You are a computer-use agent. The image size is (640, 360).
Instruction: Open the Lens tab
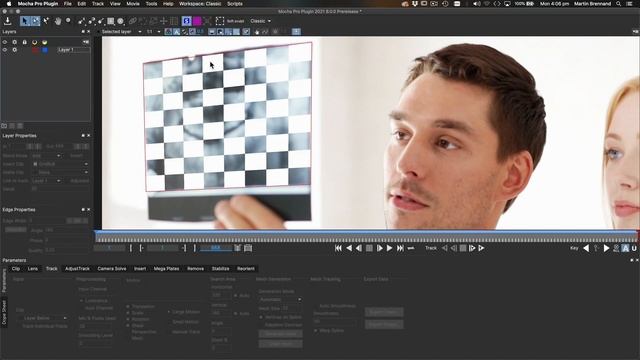click(33, 269)
